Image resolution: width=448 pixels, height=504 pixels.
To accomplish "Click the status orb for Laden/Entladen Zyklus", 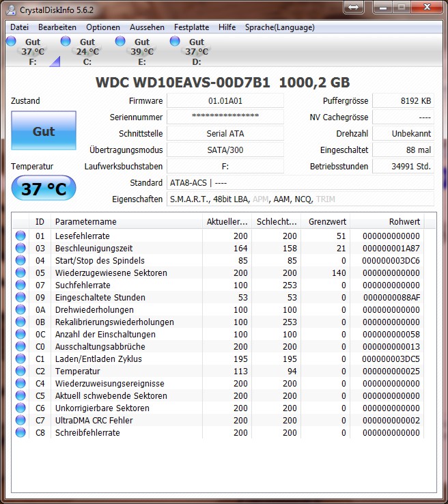I will [20, 359].
